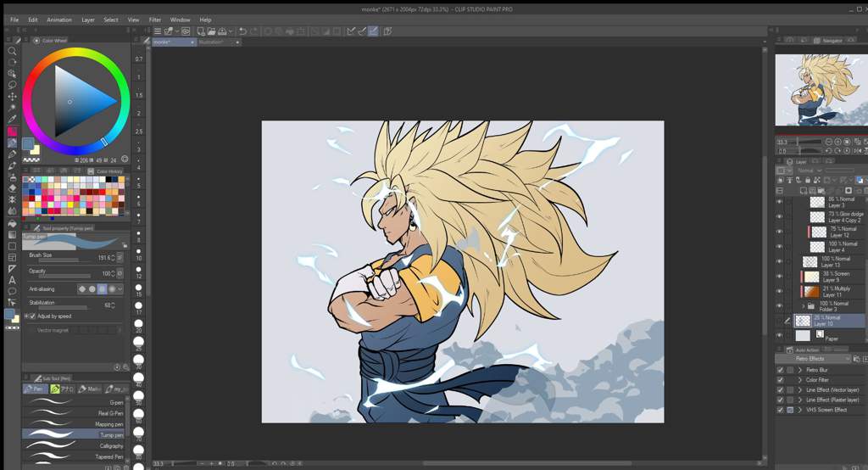The width and height of the screenshot is (868, 470).
Task: Select Layer 10 in layer list
Action: (829, 321)
